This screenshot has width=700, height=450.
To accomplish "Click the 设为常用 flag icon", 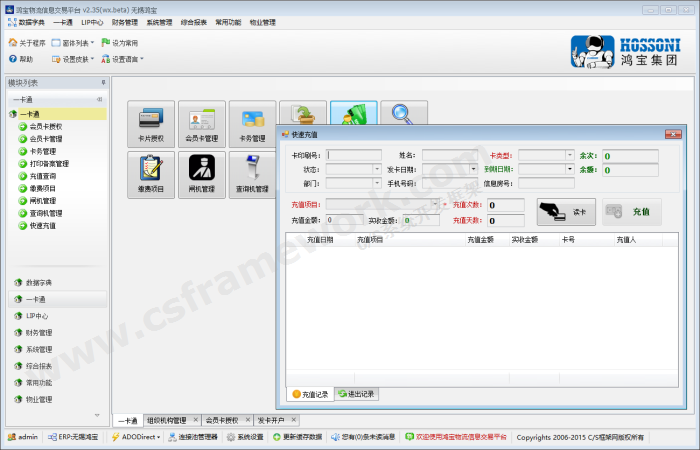I will [105, 43].
